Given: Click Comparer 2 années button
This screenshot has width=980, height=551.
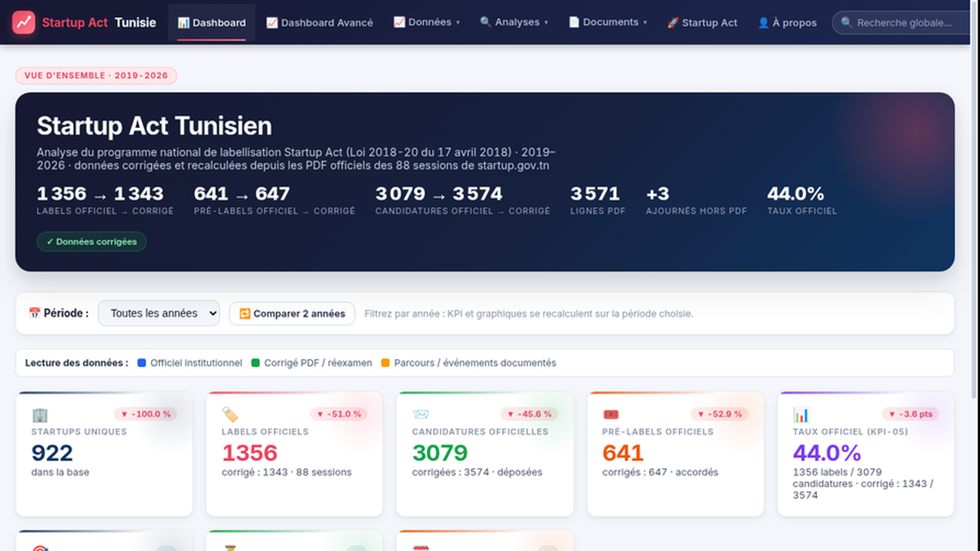Looking at the screenshot, I should pyautogui.click(x=292, y=313).
